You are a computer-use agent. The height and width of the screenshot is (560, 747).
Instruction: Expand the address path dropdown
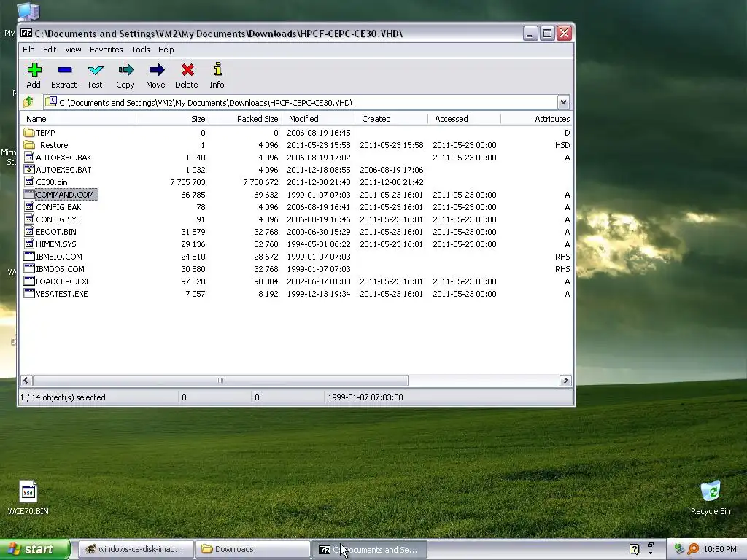click(563, 102)
